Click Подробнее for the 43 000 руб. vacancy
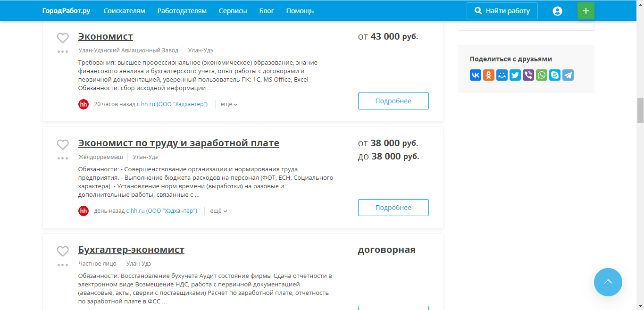The height and width of the screenshot is (310, 644). [393, 101]
